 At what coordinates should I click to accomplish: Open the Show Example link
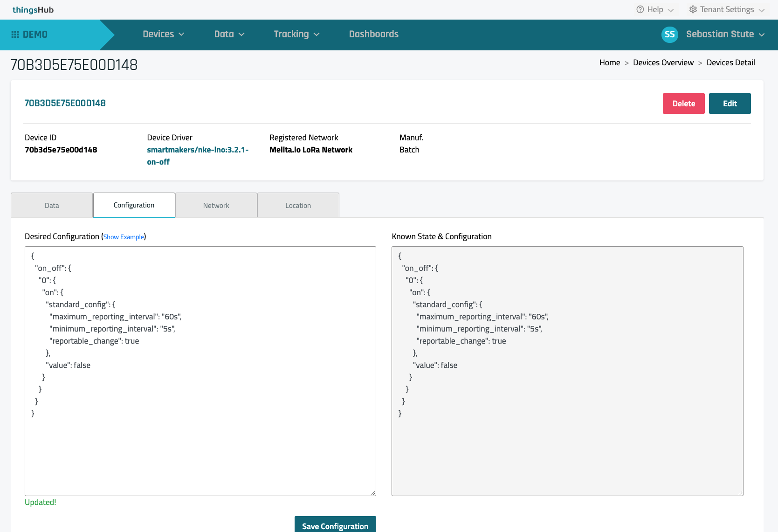tap(124, 237)
